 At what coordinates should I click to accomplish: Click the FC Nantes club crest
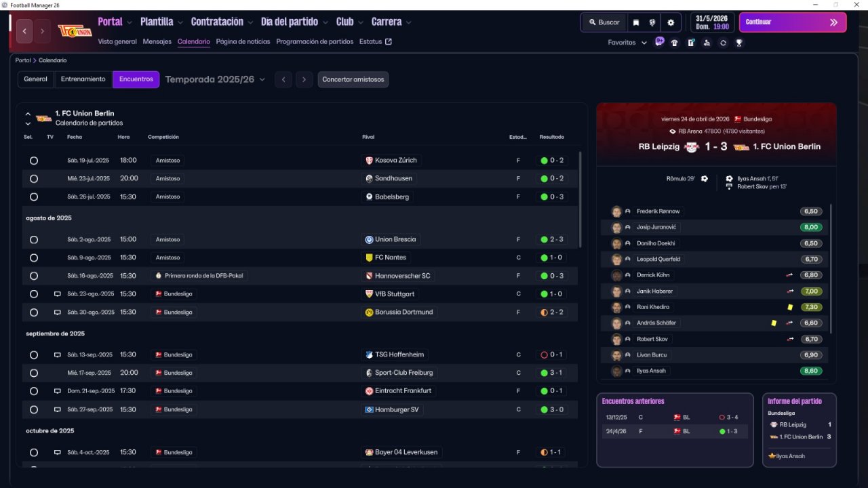(370, 258)
